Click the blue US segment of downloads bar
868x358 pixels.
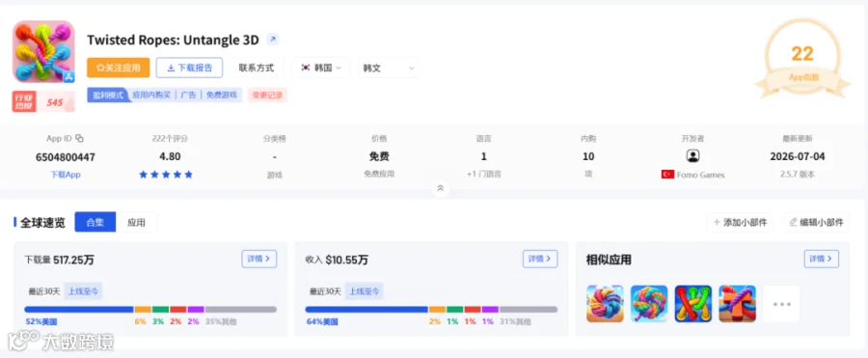click(x=79, y=310)
